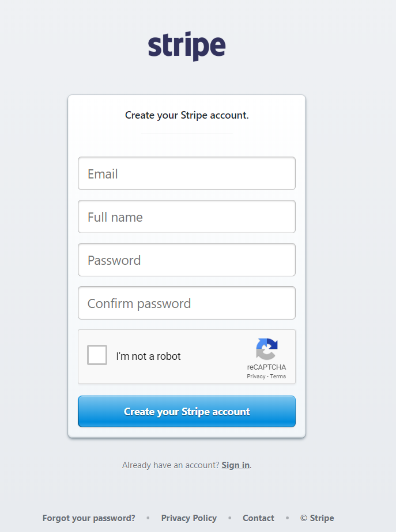
Task: Click the © Stripe footer link
Action: point(317,518)
